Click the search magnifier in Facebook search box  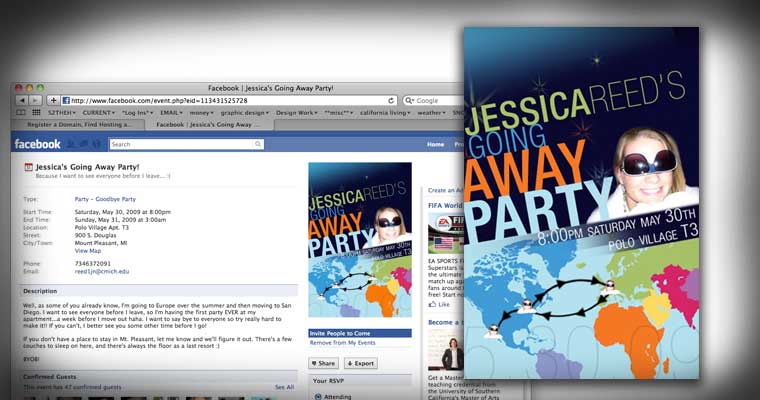(x=258, y=144)
